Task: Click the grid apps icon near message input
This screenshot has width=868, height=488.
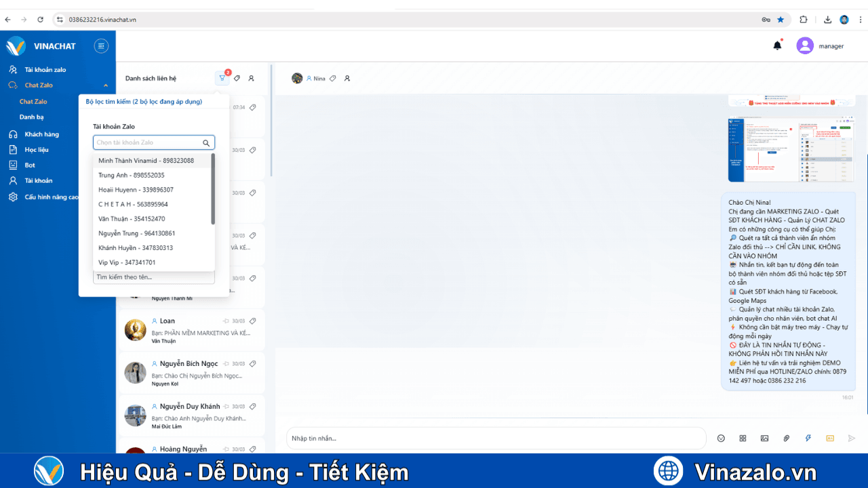Action: (743, 438)
